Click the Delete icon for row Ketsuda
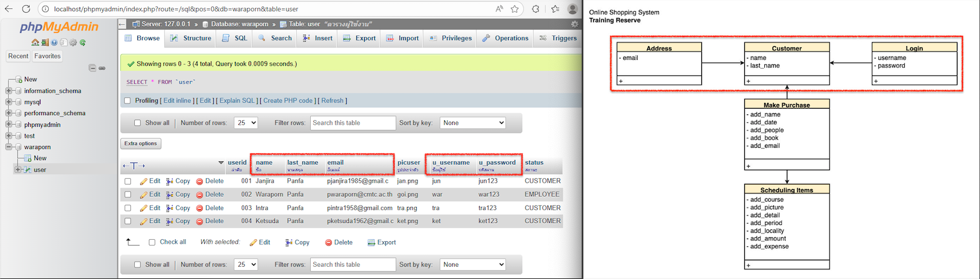Screen dimensions: 980x279 (209, 221)
